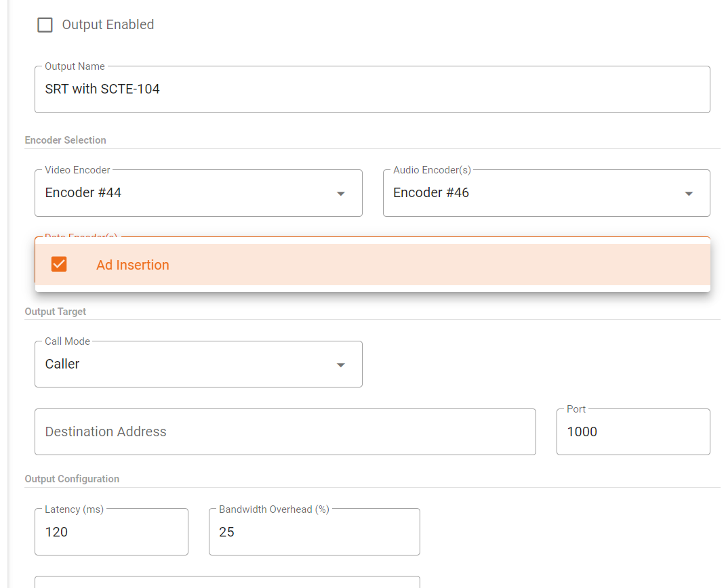Image resolution: width=726 pixels, height=588 pixels.
Task: Click the orange checked Ad Insertion checkmark
Action: 58,264
